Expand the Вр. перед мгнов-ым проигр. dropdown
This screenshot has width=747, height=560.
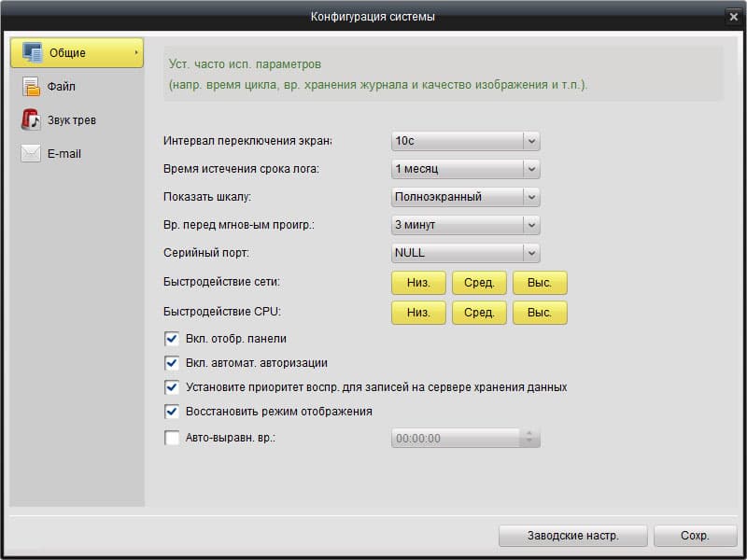point(465,225)
